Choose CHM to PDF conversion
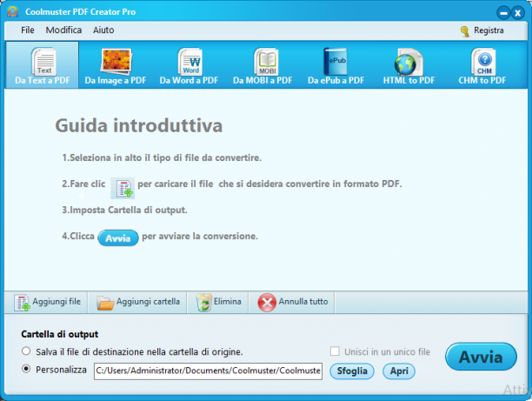The height and width of the screenshot is (401, 532). (482, 65)
